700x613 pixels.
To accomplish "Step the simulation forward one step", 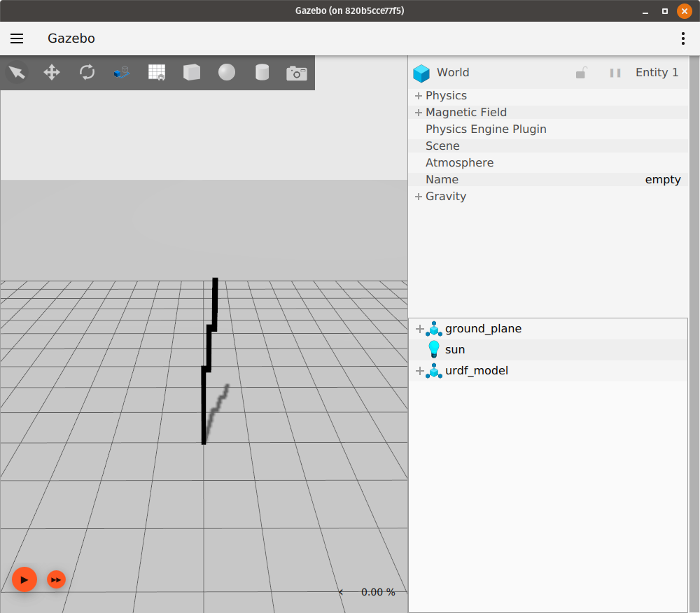I will pos(56,579).
